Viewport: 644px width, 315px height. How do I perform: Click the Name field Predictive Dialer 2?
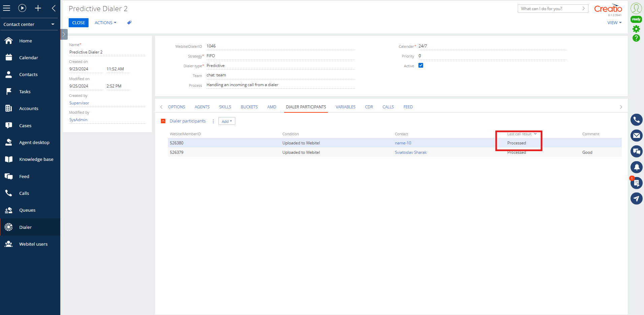(x=107, y=52)
